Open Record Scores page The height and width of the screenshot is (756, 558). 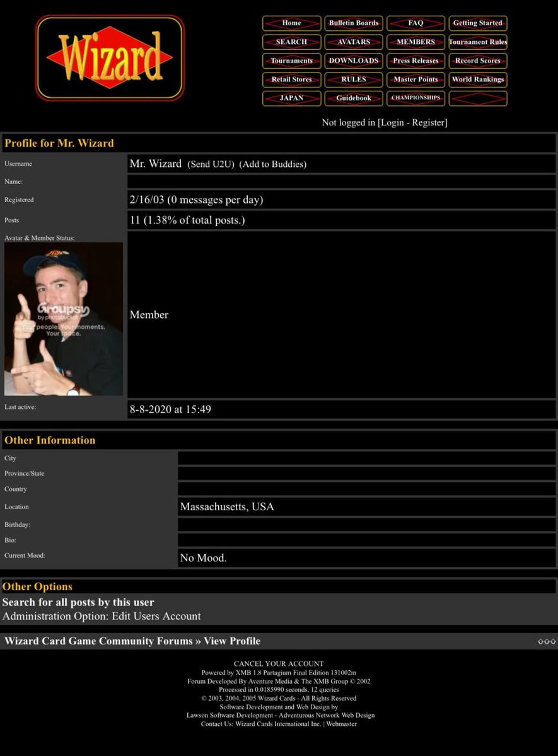click(478, 61)
